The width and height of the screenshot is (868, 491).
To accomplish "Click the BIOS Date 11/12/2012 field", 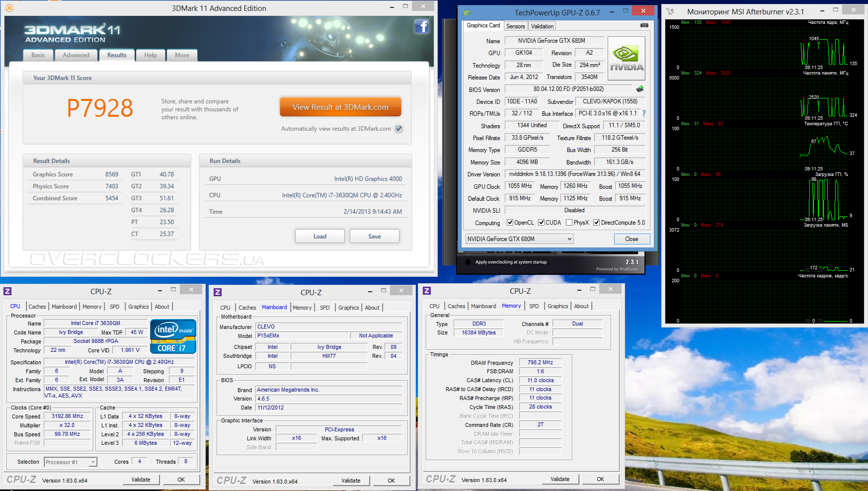I will (329, 408).
